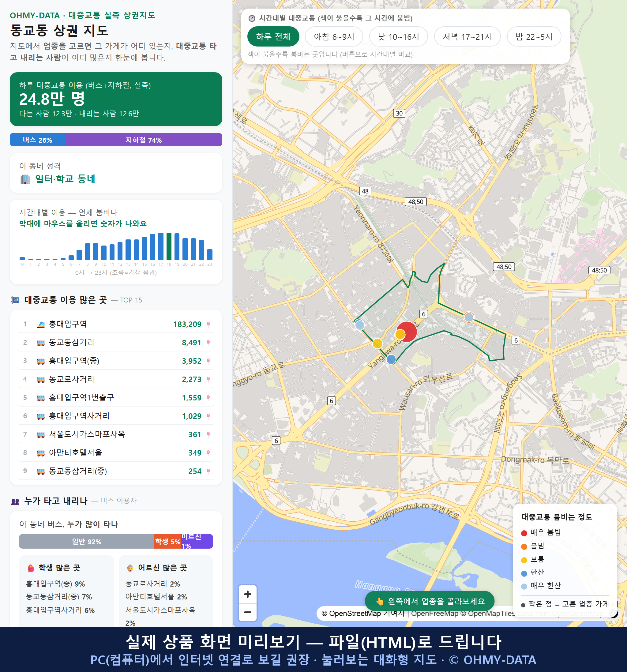Click the 버스 26% bar segment

click(x=37, y=140)
